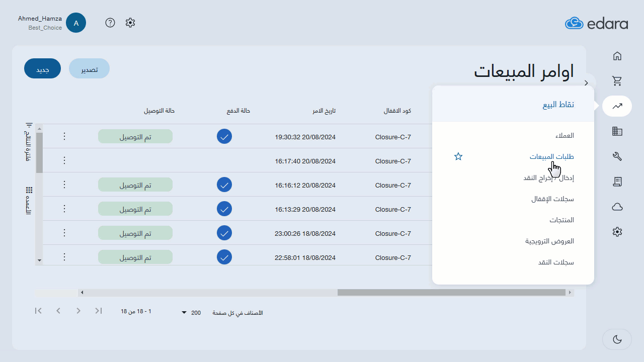The height and width of the screenshot is (362, 644).
Task: Click the edara logo
Action: coord(596,23)
